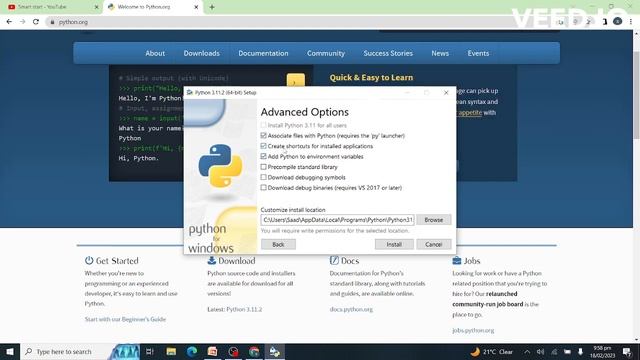Viewport: 640px width, 360px height.
Task: Open the Events menu
Action: click(x=478, y=53)
